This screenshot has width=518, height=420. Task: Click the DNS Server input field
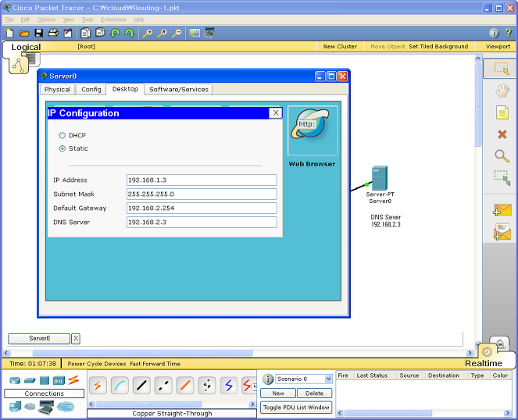(x=202, y=222)
